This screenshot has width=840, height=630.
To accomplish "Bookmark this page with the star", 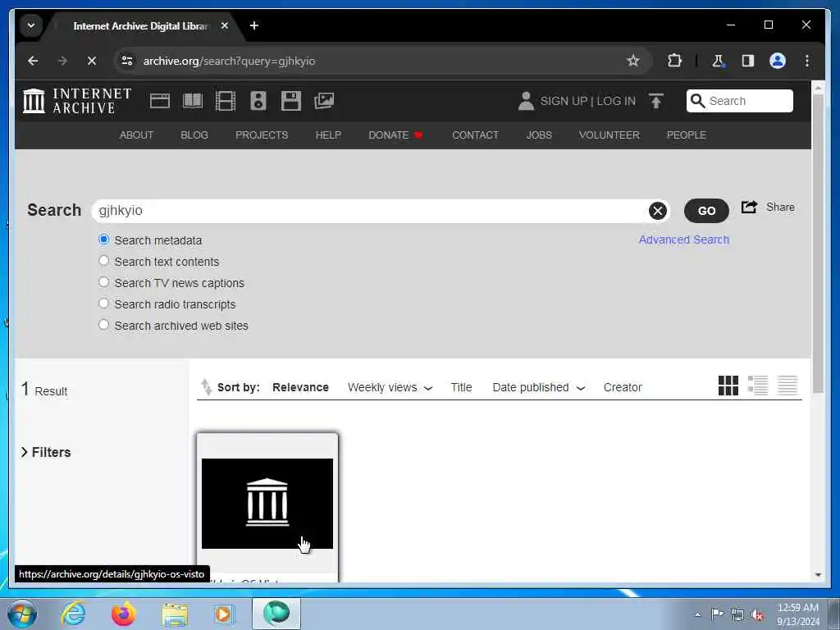I will point(633,61).
